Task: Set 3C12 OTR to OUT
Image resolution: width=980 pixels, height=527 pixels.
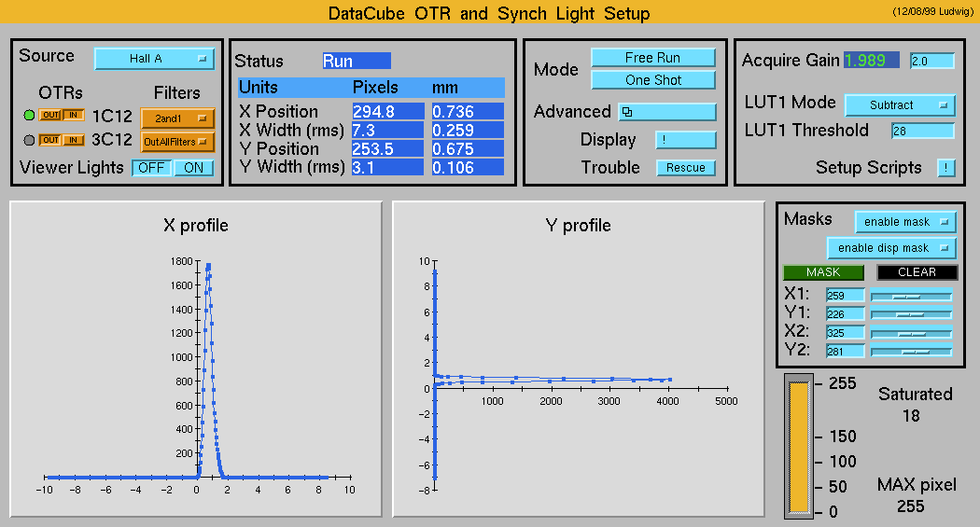Action: (x=50, y=140)
